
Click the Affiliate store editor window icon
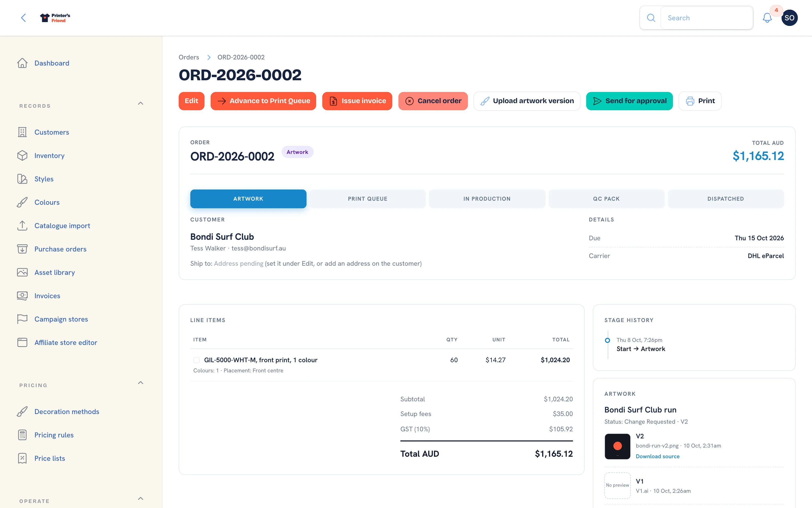point(23,342)
